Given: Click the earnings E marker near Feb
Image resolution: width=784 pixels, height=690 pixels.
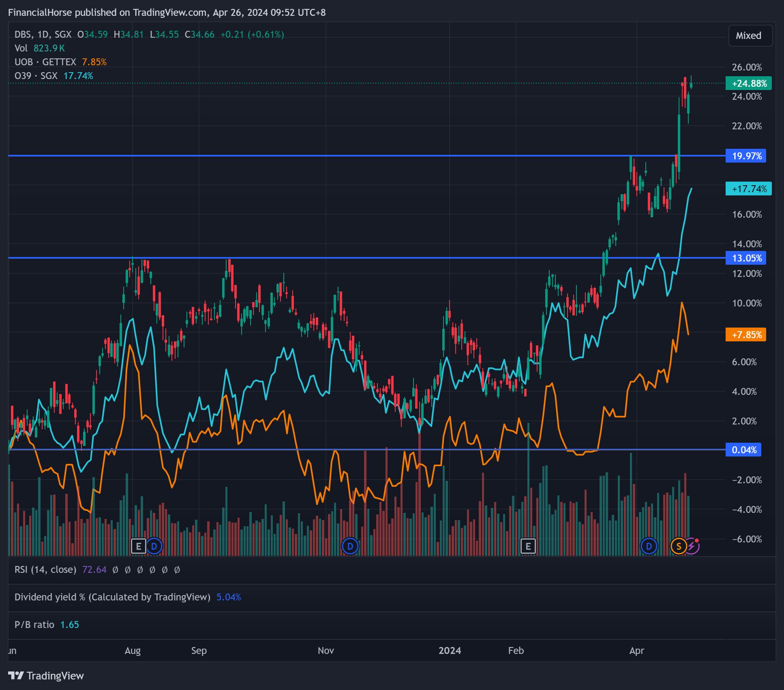Looking at the screenshot, I should [x=528, y=546].
